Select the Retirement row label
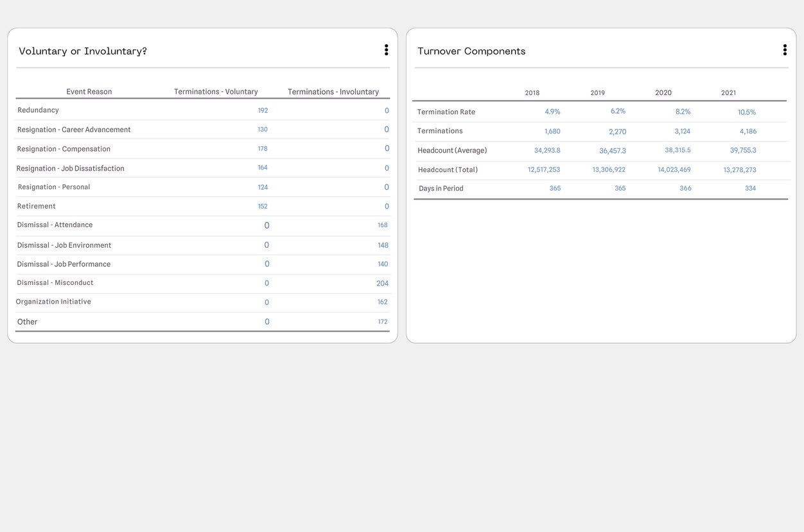This screenshot has width=804, height=532. click(37, 205)
